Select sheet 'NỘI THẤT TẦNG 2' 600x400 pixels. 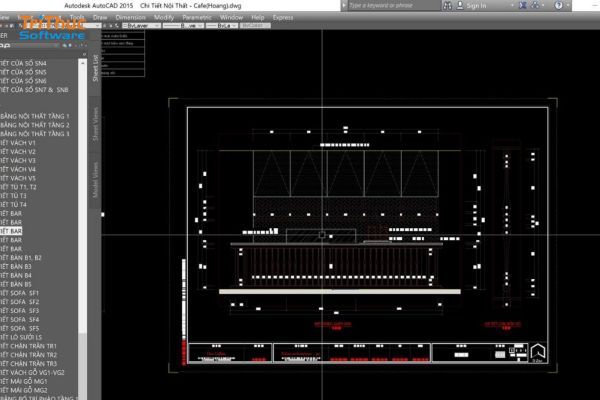[35, 125]
